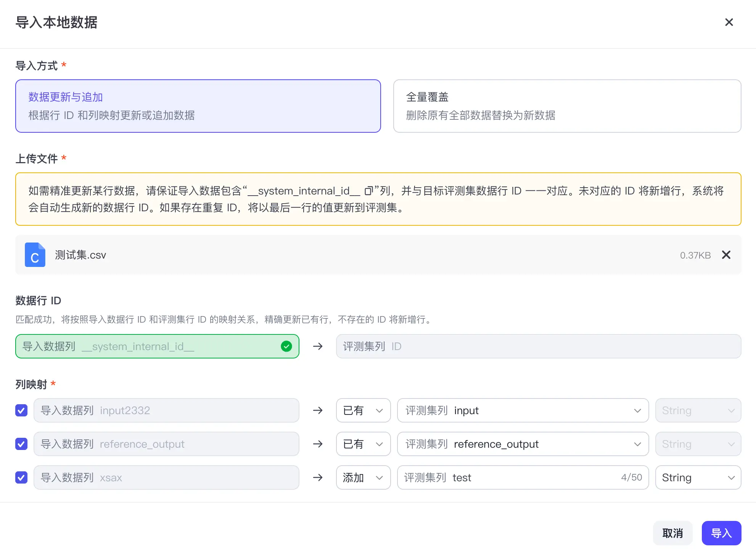Click the disabled String dropdown for reference_output row
The image size is (756, 556).
pyautogui.click(x=698, y=444)
